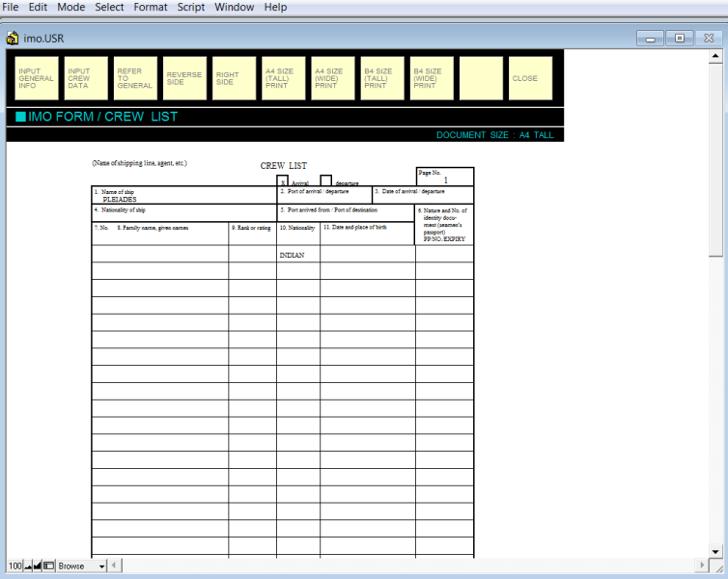
Task: Open the Format menu
Action: pyautogui.click(x=151, y=8)
